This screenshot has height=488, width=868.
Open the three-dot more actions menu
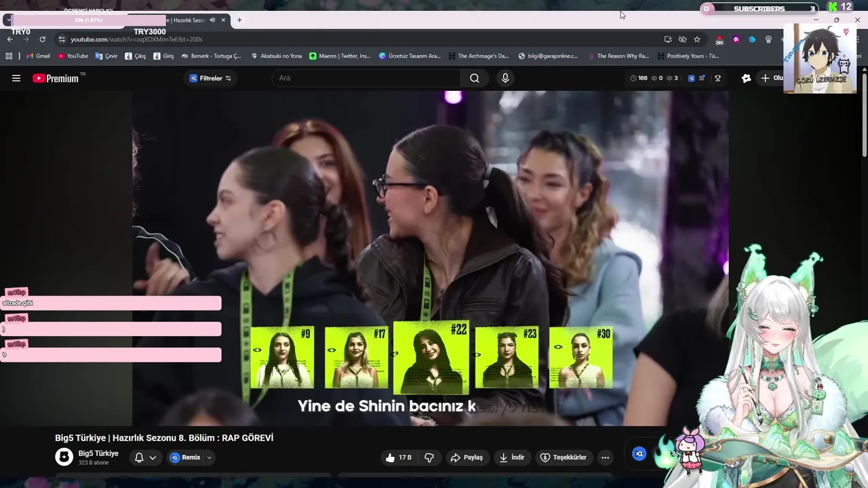pos(606,457)
